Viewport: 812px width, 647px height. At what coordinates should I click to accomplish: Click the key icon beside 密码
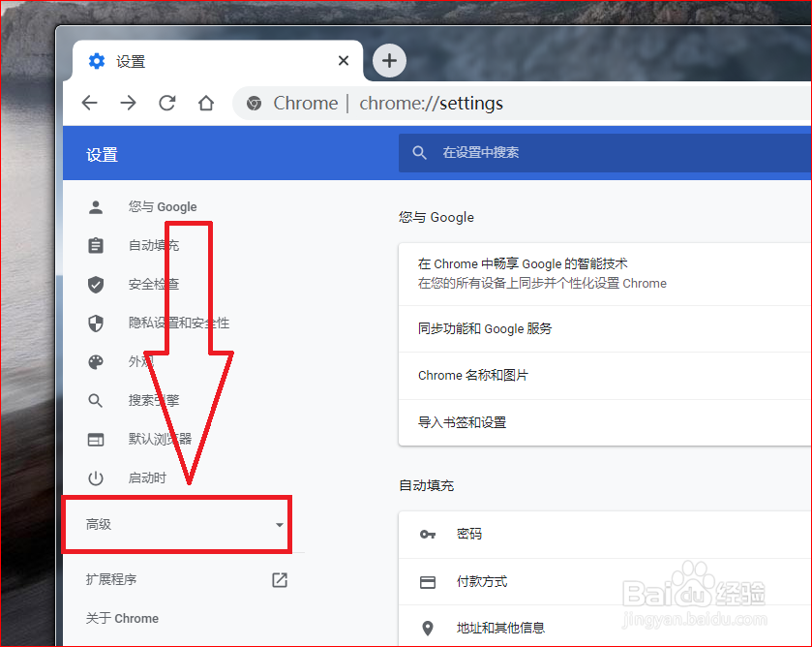point(427,535)
